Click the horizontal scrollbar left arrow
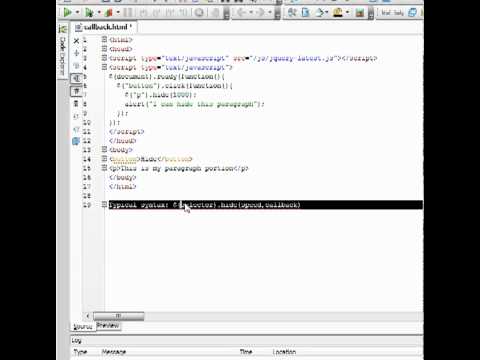This screenshot has width=480, height=360. tap(88, 316)
